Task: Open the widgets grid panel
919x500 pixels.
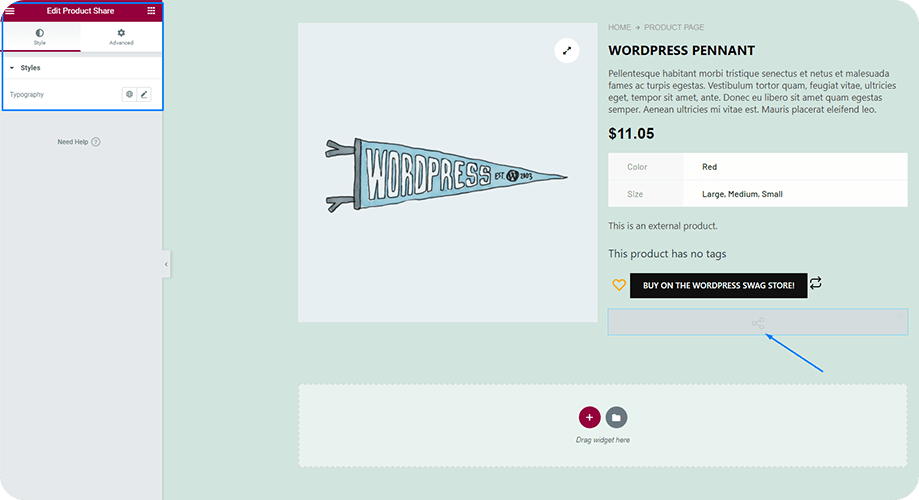Action: coord(151,11)
